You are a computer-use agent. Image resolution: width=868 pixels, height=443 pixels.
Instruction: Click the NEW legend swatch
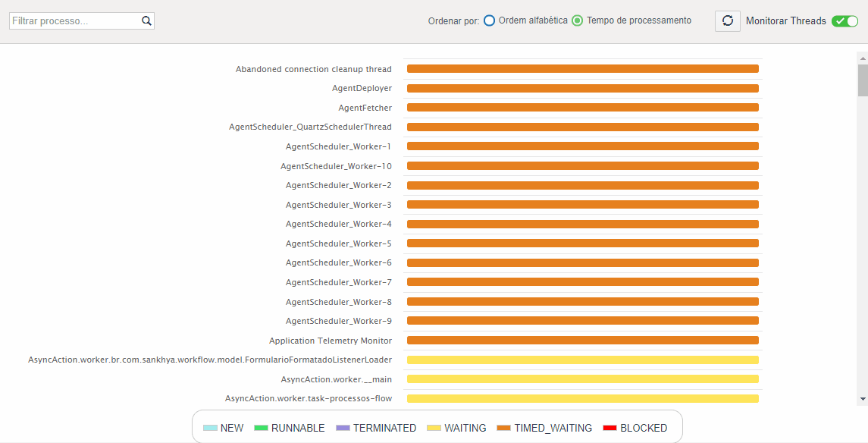(210, 428)
